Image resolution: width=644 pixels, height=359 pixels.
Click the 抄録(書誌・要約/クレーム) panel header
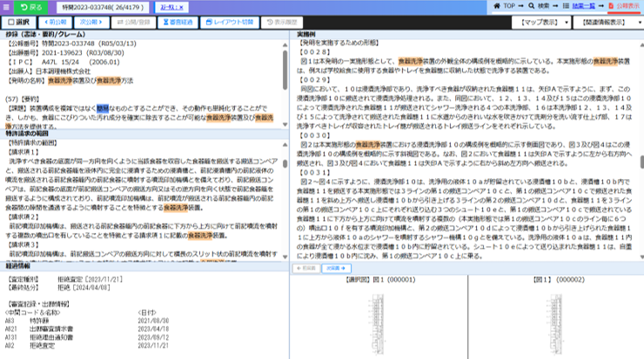tap(45, 35)
